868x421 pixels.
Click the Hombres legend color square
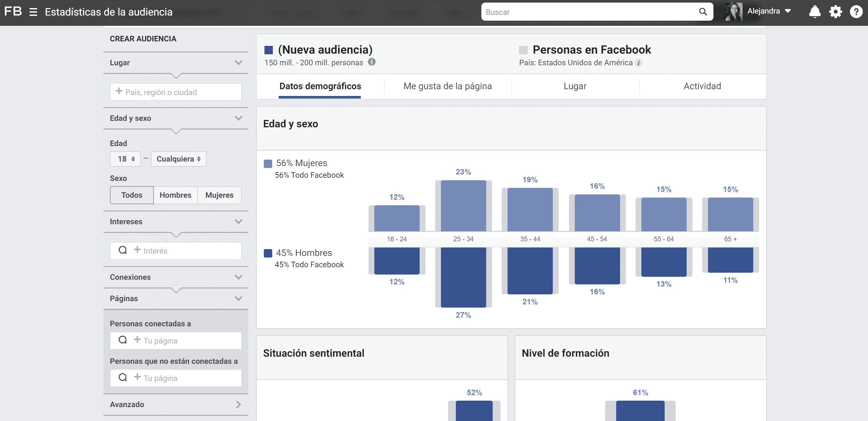268,254
